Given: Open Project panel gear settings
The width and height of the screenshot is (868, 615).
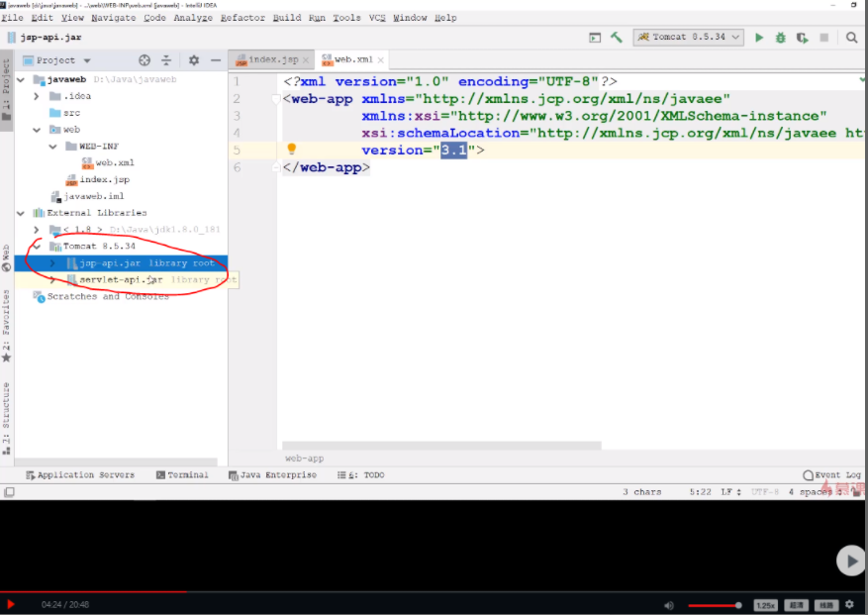Looking at the screenshot, I should click(194, 60).
